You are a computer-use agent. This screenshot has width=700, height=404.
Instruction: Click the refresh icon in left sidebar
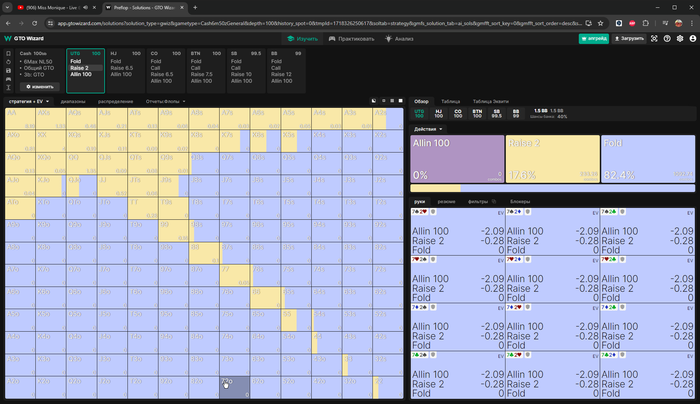tap(8, 62)
